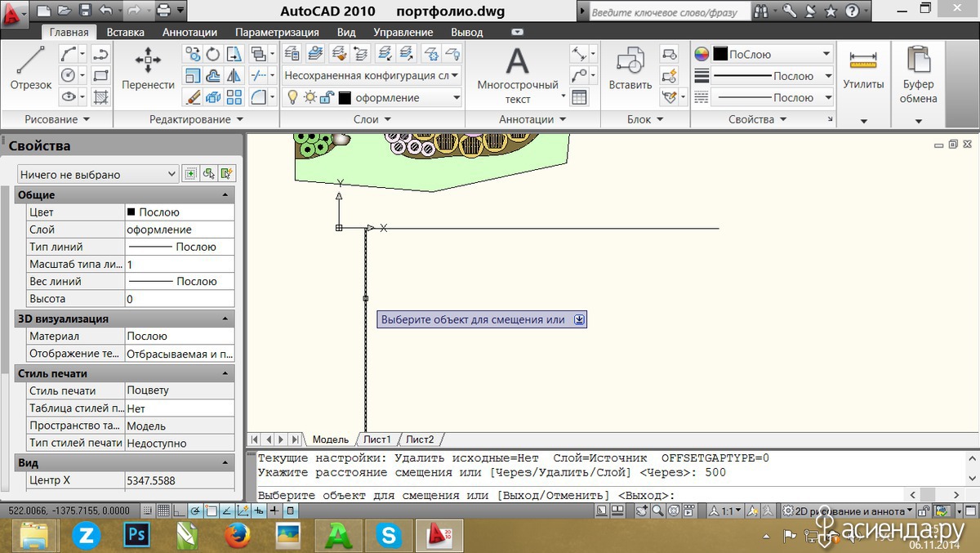This screenshot has height=553, width=980.
Task: Click the save icon in quick access toolbar
Action: [x=85, y=11]
